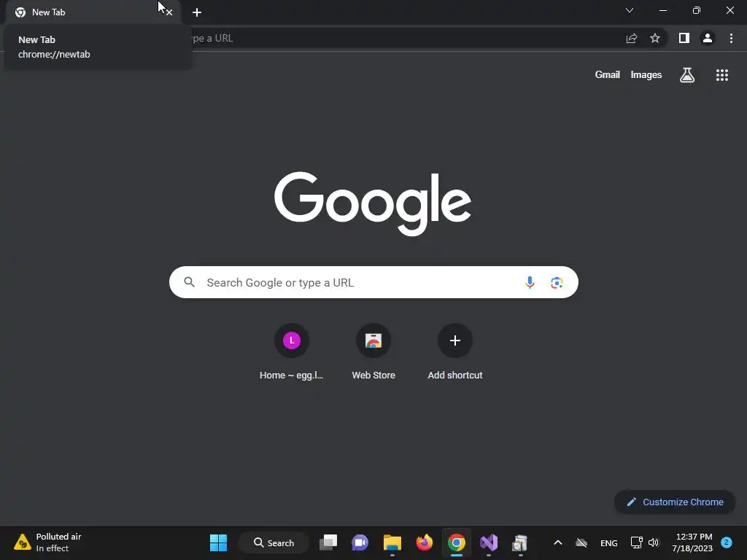Start voice search with the microphone
The width and height of the screenshot is (747, 560).
coord(530,282)
